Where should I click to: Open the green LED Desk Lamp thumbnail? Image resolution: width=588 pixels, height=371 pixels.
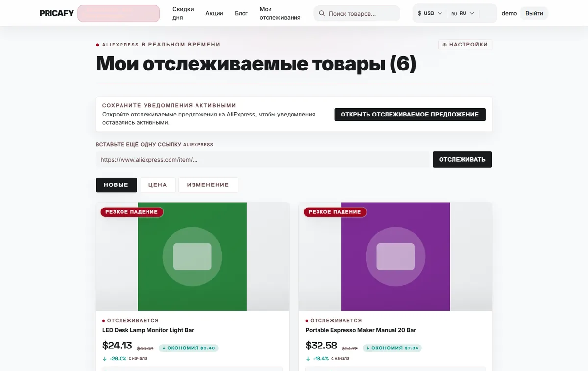192,256
